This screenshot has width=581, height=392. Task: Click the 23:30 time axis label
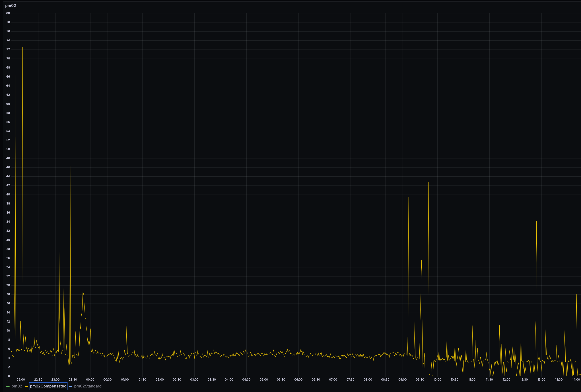pyautogui.click(x=73, y=379)
